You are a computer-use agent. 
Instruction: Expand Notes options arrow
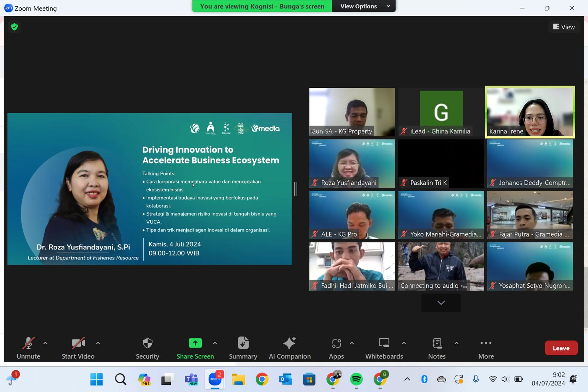456,343
